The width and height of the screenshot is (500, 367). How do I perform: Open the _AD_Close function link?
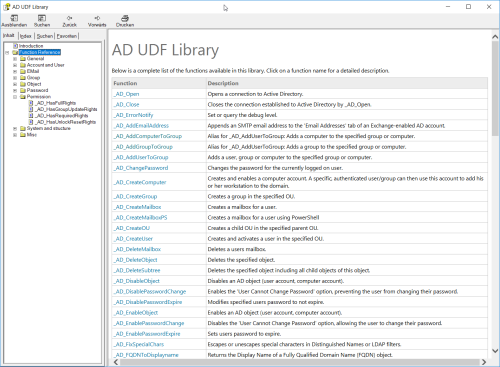point(126,104)
